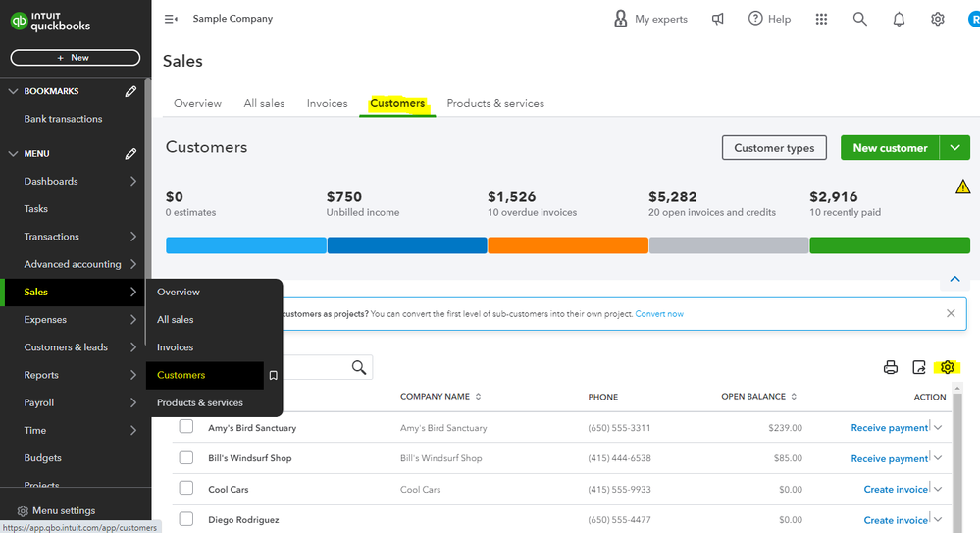
Task: Bookmark the Customers menu entry
Action: pos(273,375)
